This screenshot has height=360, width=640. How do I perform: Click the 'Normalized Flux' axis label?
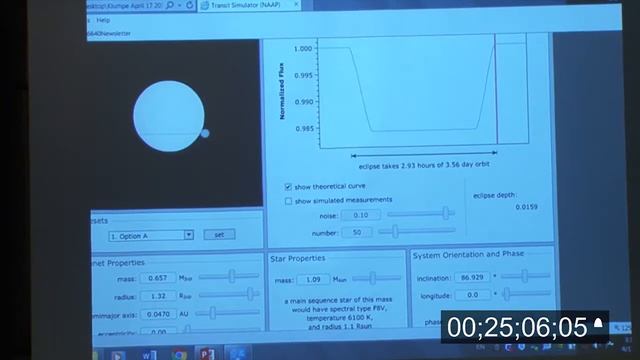click(x=282, y=91)
